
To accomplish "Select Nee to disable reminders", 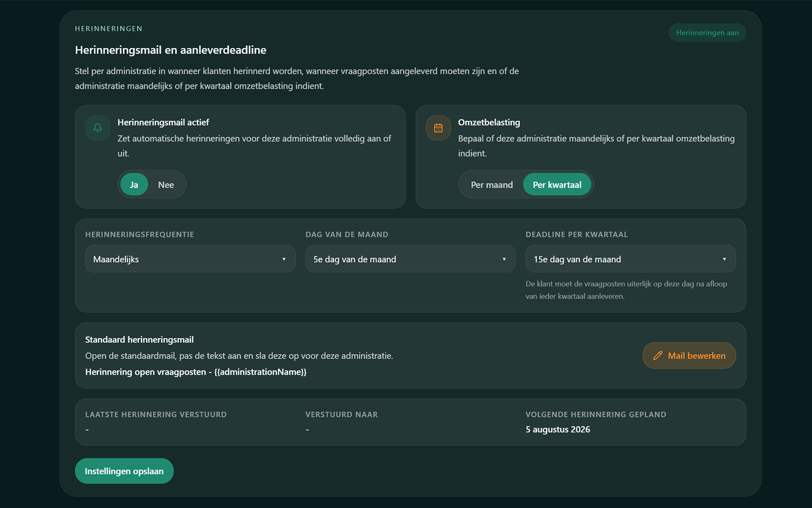I will 166,184.
